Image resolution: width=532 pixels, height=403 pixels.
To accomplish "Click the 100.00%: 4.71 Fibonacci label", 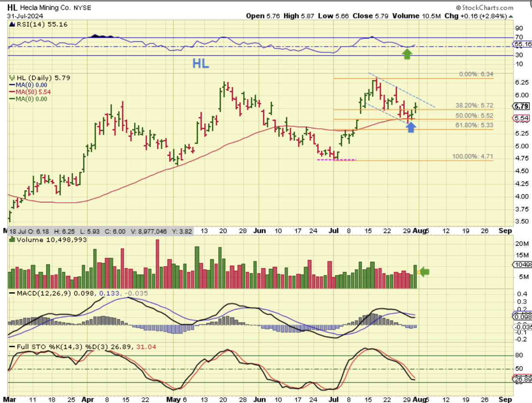I will [472, 156].
